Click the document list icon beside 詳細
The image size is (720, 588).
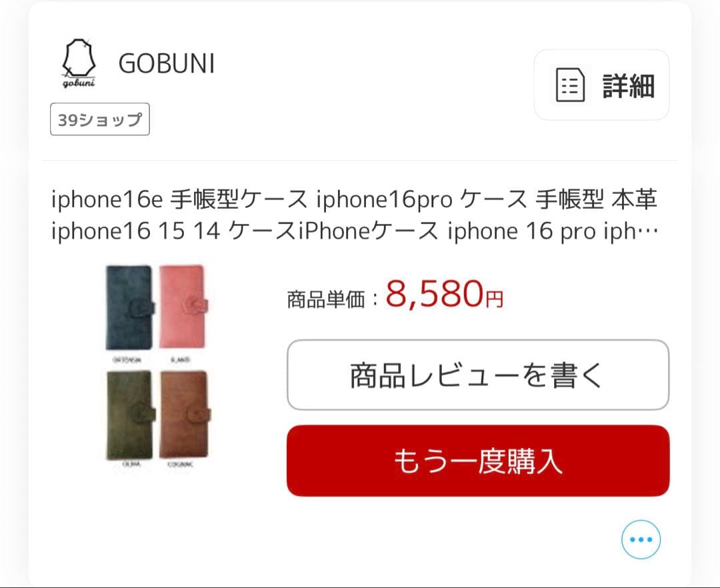(570, 85)
